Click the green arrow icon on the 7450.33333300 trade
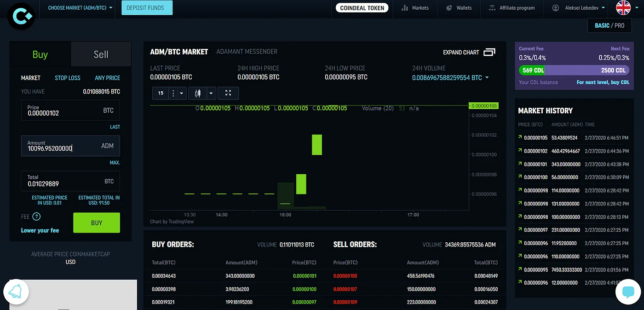This screenshot has height=310, width=644. (x=520, y=269)
